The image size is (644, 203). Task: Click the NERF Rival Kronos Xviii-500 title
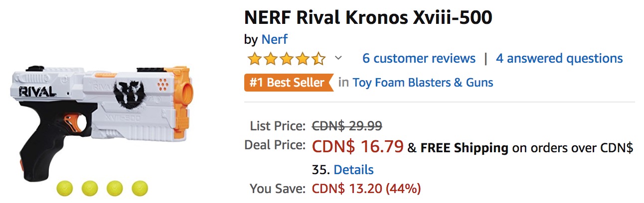[x=368, y=18]
